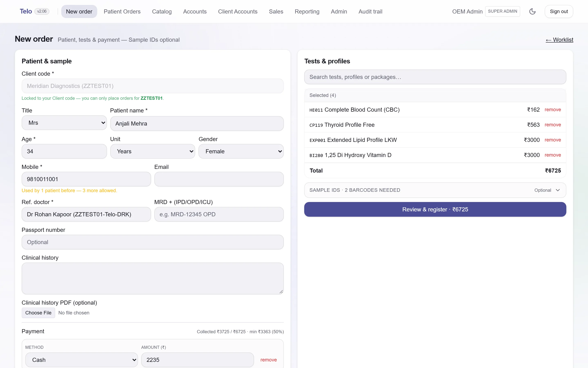Remove Extended Lipid Profile LKW

(x=552, y=140)
